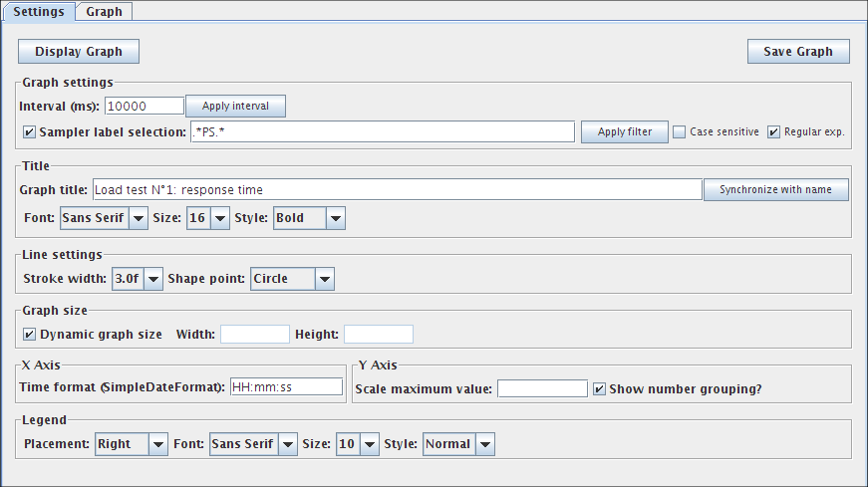Disable Dynamic graph size checkbox

point(29,334)
